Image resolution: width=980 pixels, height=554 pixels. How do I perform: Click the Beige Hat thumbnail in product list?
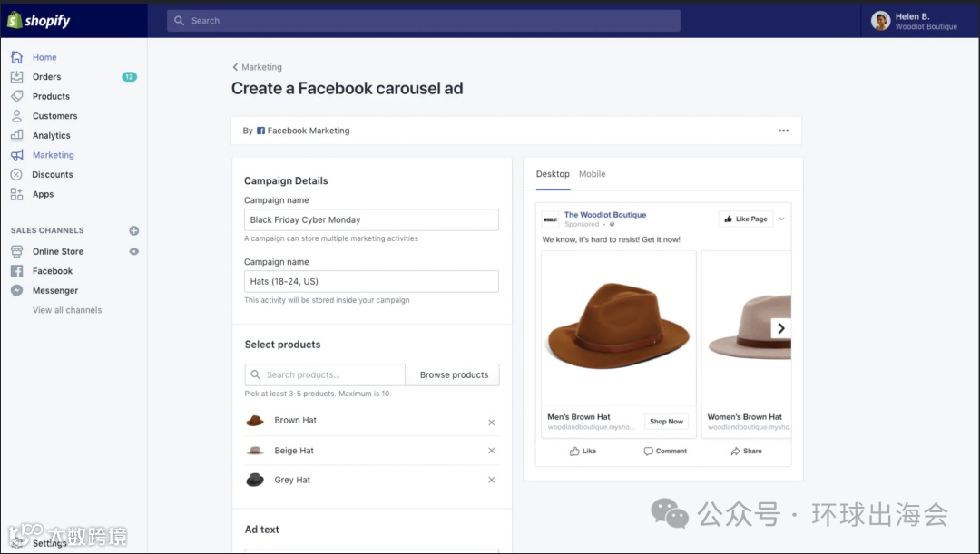(x=255, y=451)
